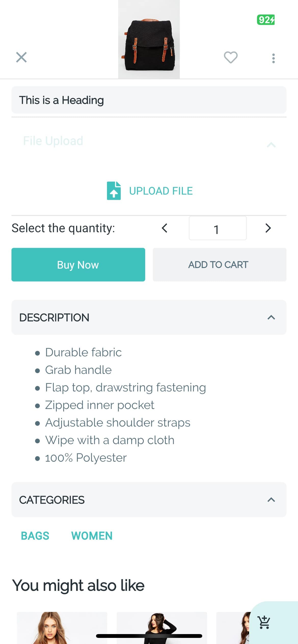298x644 pixels.
Task: Click ADD TO CART
Action: click(x=218, y=265)
